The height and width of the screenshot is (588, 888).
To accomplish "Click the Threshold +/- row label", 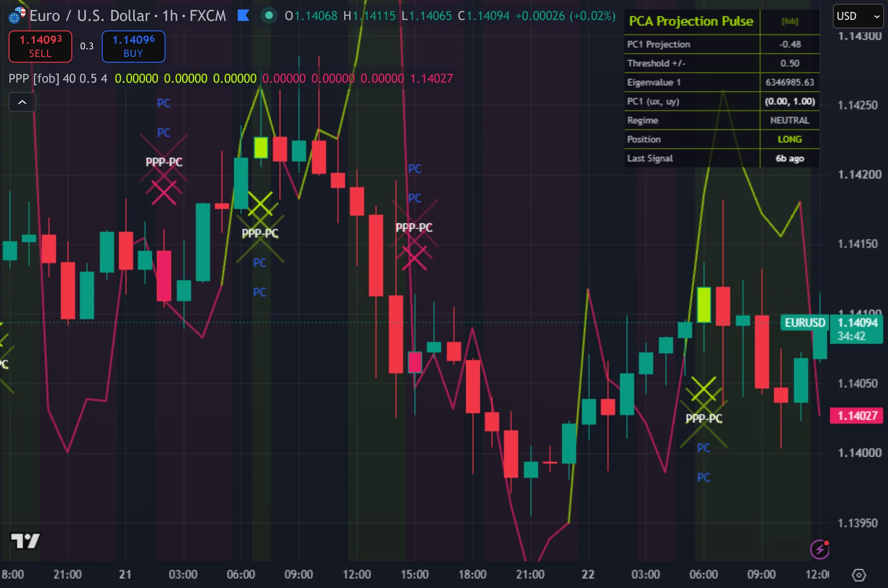I will pyautogui.click(x=656, y=63).
